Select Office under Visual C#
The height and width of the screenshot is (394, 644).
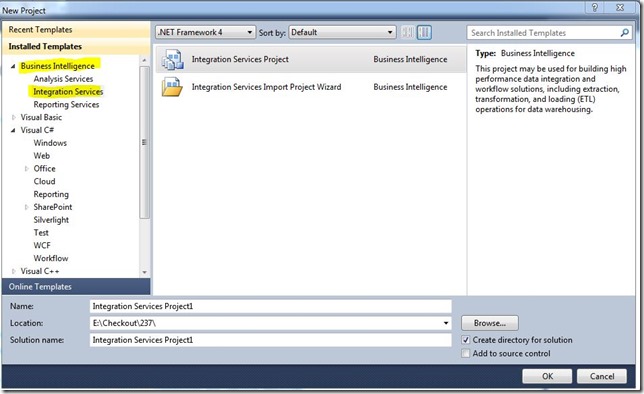point(44,169)
